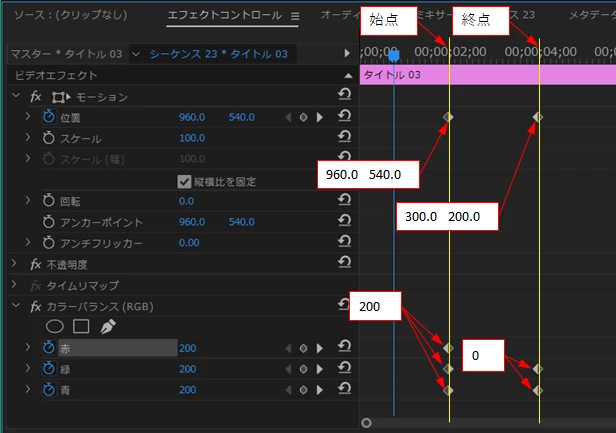Add or remove 位置 keyframe
Viewport: 616px width, 433px height.
[x=303, y=117]
